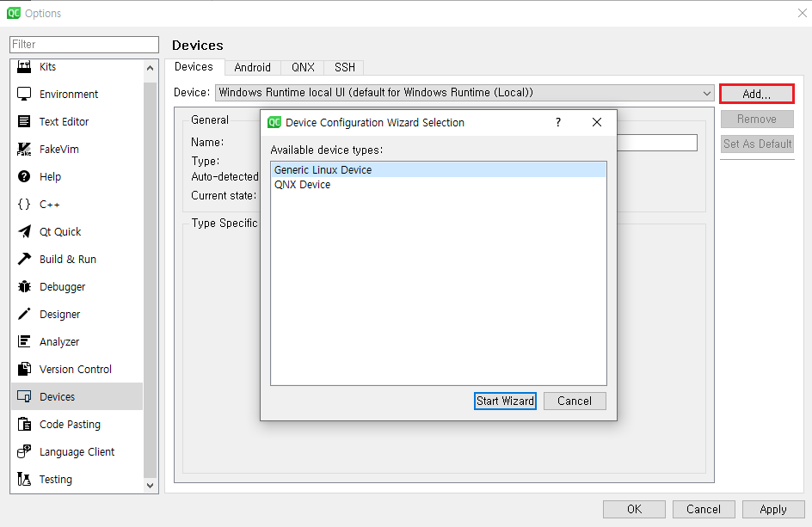This screenshot has width=812, height=527.
Task: Open the Help question-mark icon
Action: point(24,176)
